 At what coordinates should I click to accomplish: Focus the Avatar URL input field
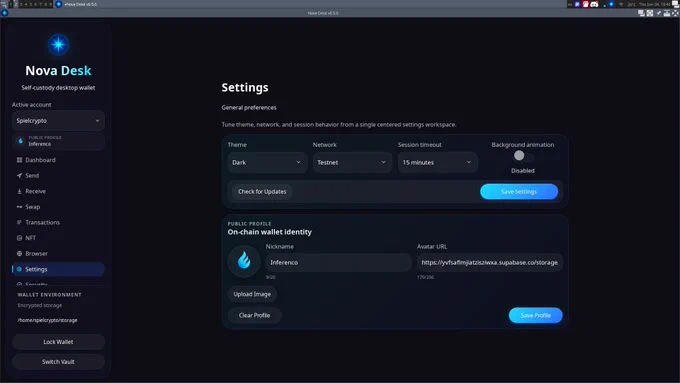pyautogui.click(x=490, y=262)
